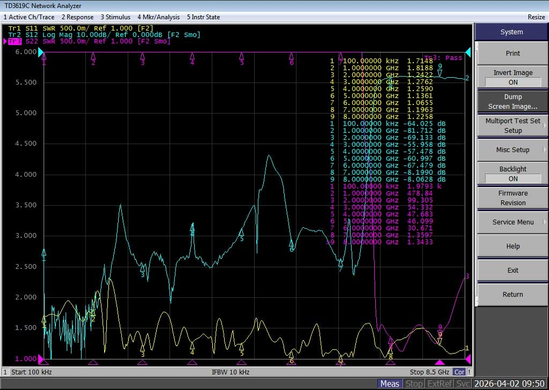Click the magenta marker 9 readout 1.3433
This screenshot has height=390, width=549.
(420, 242)
